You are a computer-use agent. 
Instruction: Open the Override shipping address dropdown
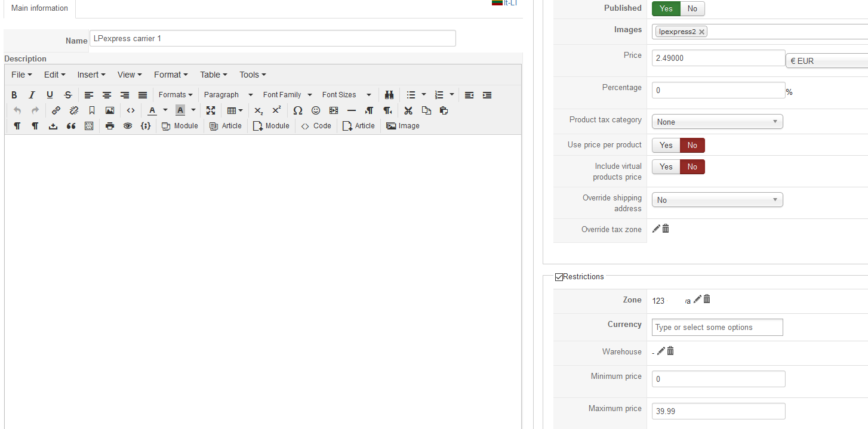pos(717,200)
